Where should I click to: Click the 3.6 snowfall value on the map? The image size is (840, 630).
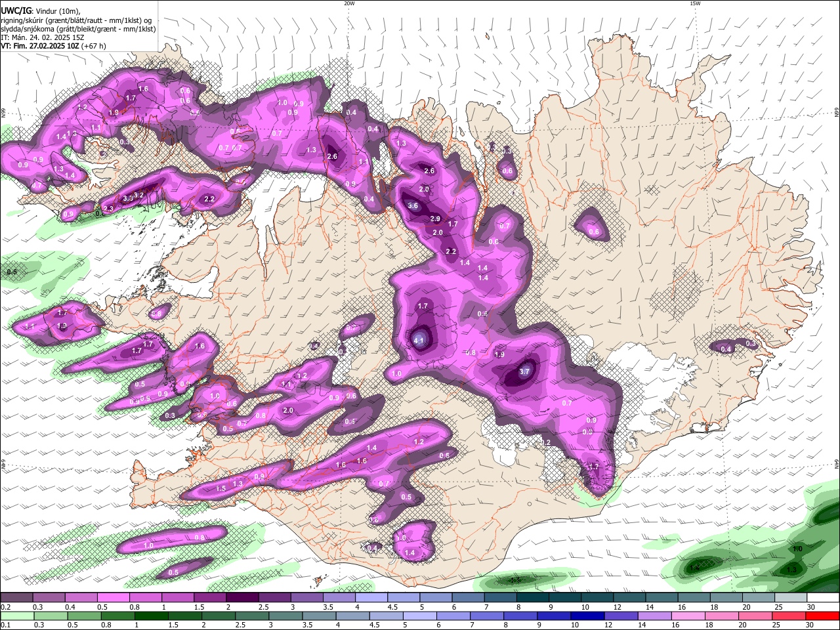pyautogui.click(x=413, y=205)
